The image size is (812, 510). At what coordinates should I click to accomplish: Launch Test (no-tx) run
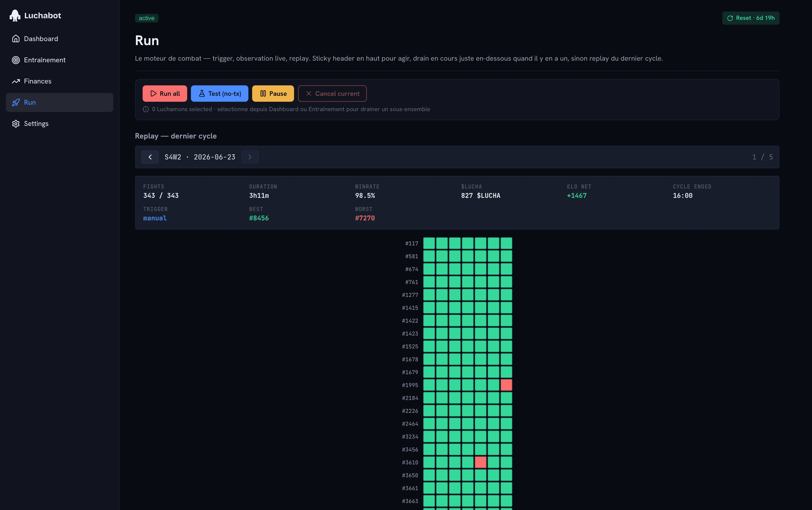[220, 94]
